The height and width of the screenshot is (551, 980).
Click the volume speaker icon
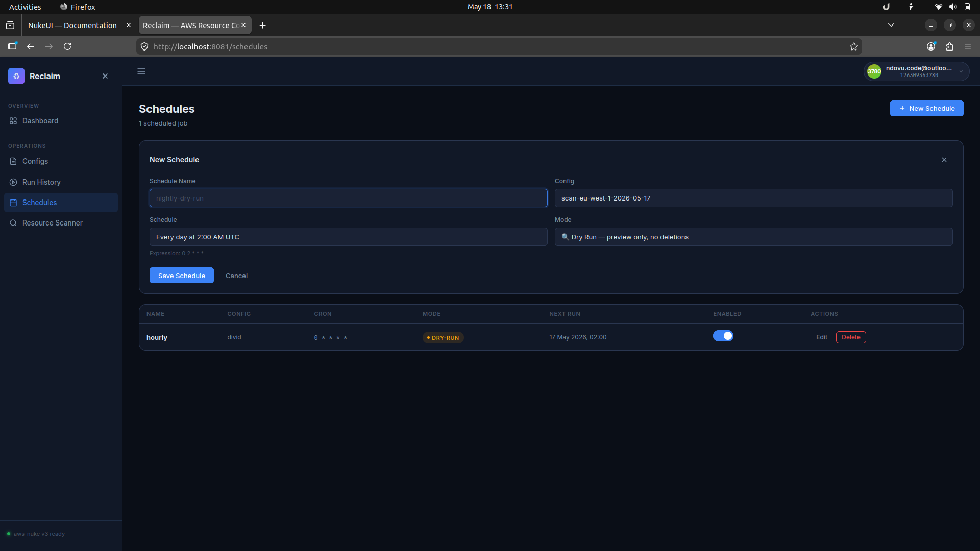pyautogui.click(x=952, y=7)
